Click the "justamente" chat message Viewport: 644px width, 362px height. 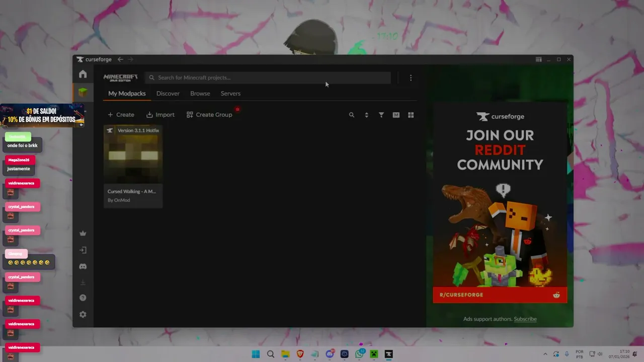pos(19,169)
